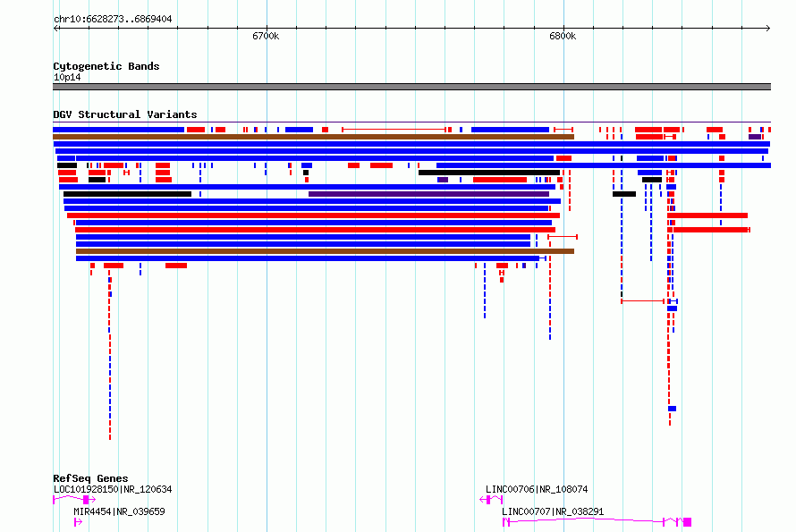This screenshot has width=796, height=532.
Task: Select the 10p14 band label
Action: pyautogui.click(x=67, y=77)
